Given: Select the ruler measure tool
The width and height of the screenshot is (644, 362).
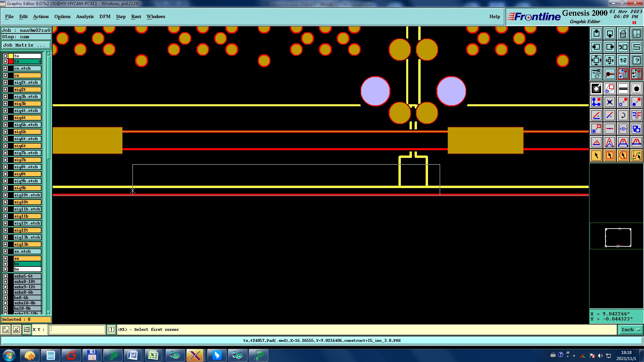Looking at the screenshot, I should point(623,88).
